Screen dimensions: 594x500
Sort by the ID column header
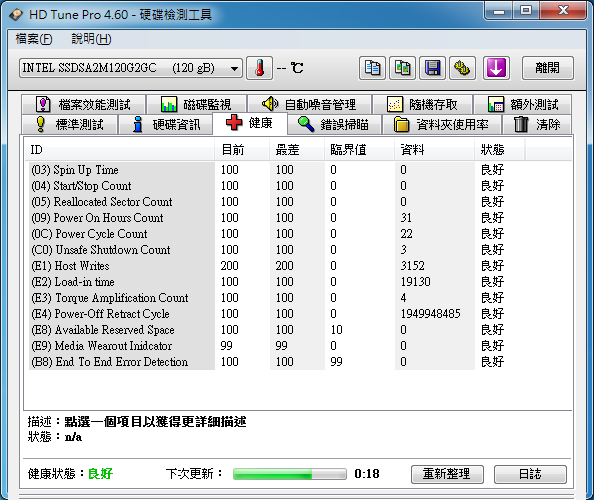pos(119,150)
